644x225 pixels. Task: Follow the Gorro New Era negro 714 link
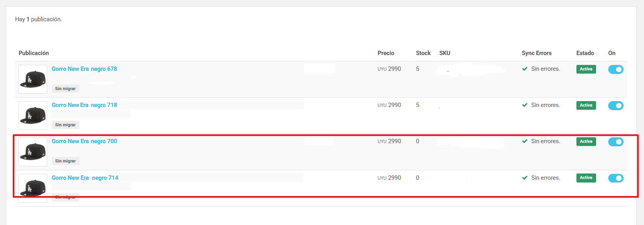pyautogui.click(x=85, y=178)
